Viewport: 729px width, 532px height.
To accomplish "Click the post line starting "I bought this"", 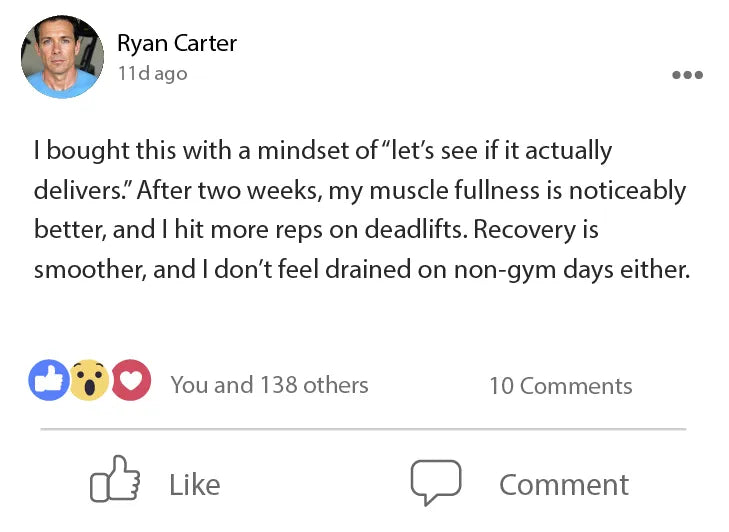I will click(322, 151).
